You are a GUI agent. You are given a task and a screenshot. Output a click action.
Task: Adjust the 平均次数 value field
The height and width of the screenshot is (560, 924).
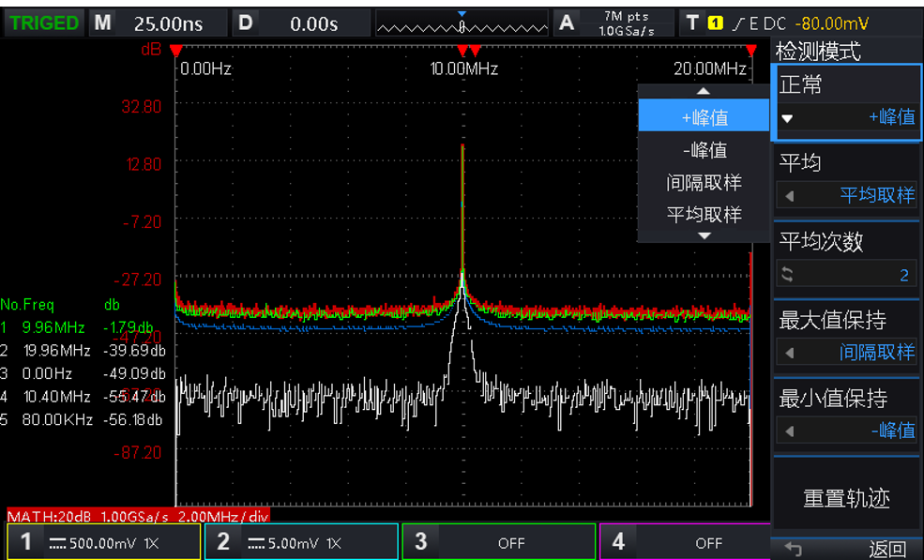[x=847, y=274]
